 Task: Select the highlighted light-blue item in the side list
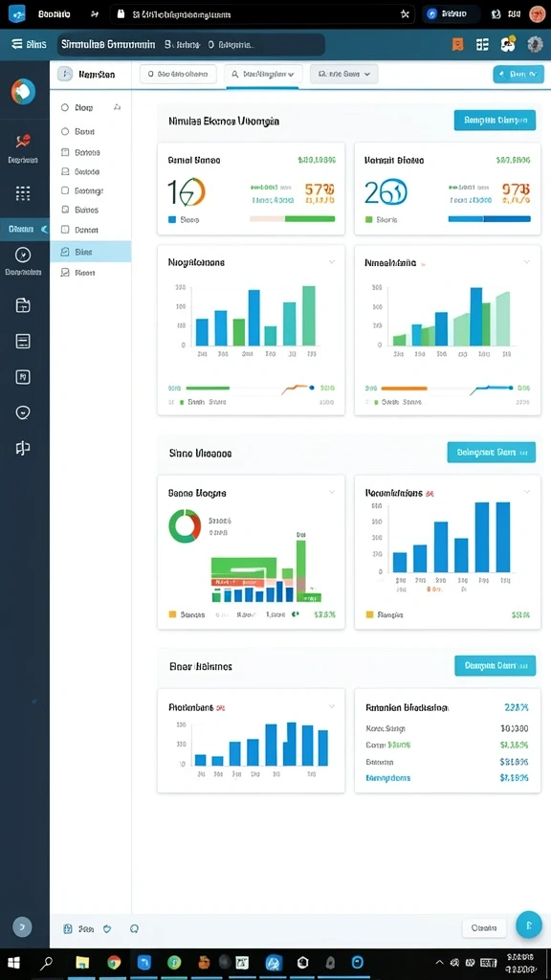point(91,252)
